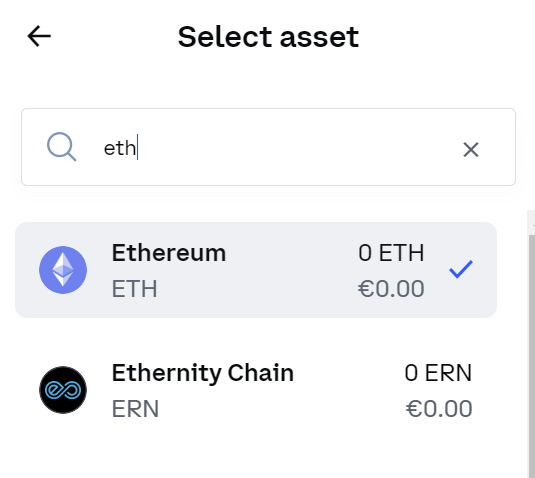Viewport: 535px width, 478px height.
Task: Click the €0.00 value in Ethernity row
Action: (x=439, y=409)
